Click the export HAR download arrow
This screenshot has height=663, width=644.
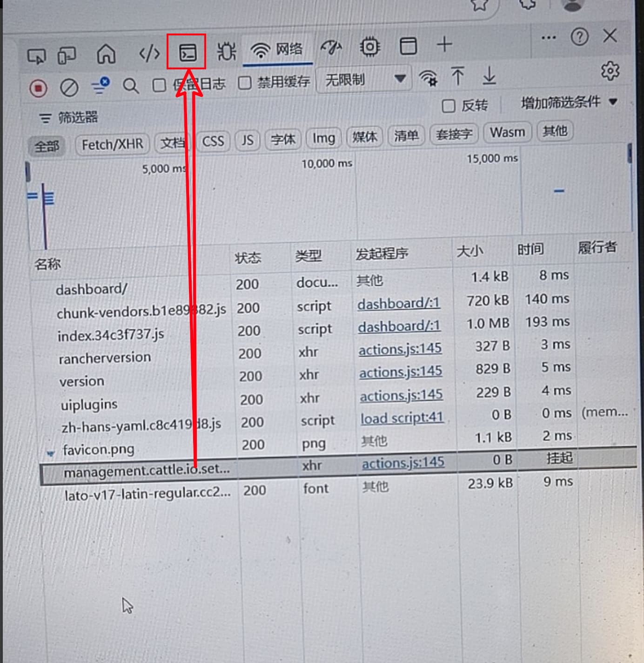[489, 75]
